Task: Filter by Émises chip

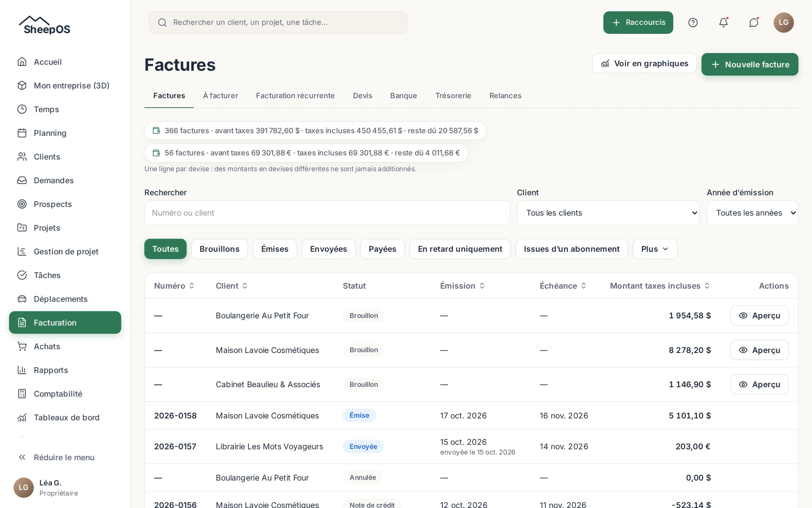Action: (x=275, y=249)
